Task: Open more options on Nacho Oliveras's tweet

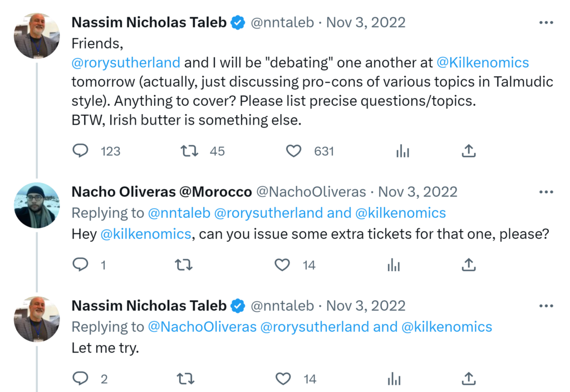Action: point(546,192)
